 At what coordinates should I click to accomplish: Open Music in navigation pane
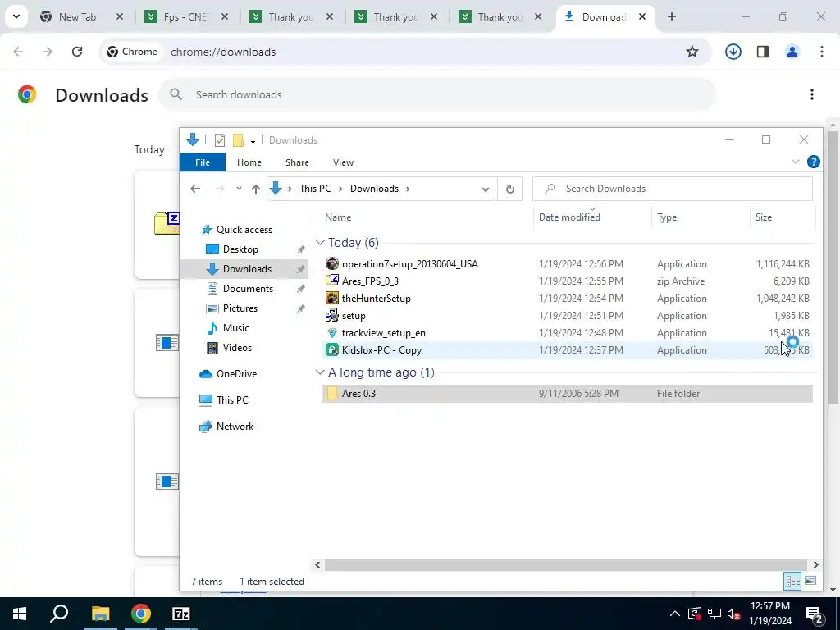point(235,328)
